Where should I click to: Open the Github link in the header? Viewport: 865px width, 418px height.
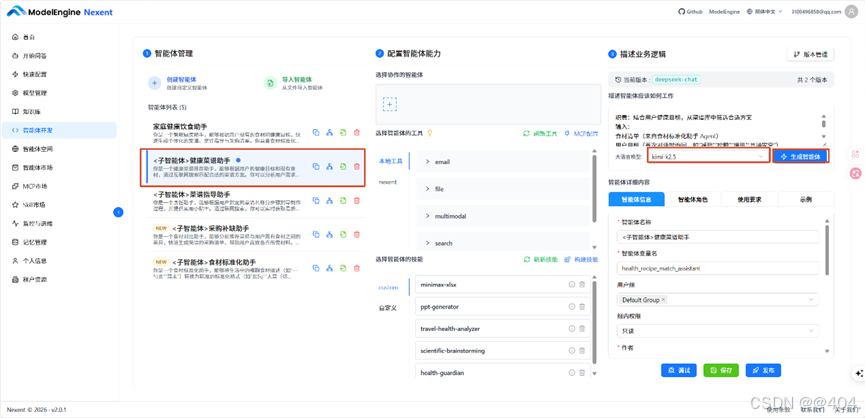[x=690, y=12]
